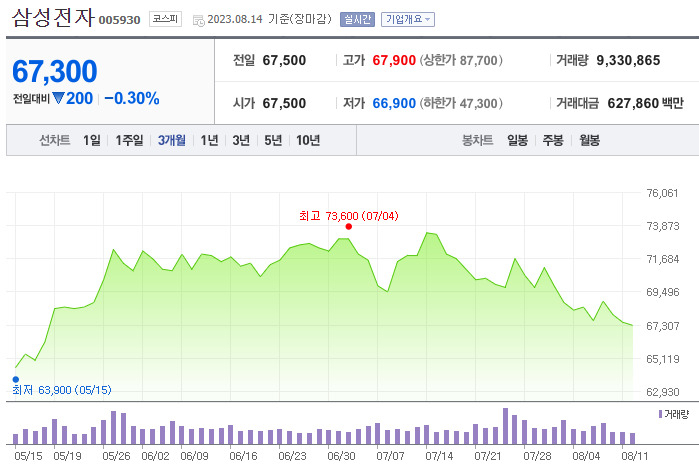
Task: Select the 3년 line chart tab
Action: [x=241, y=140]
